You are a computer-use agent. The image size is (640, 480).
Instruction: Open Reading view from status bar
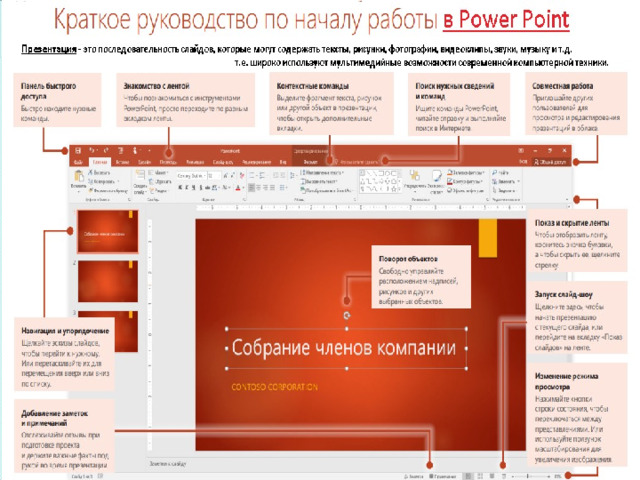point(492,476)
